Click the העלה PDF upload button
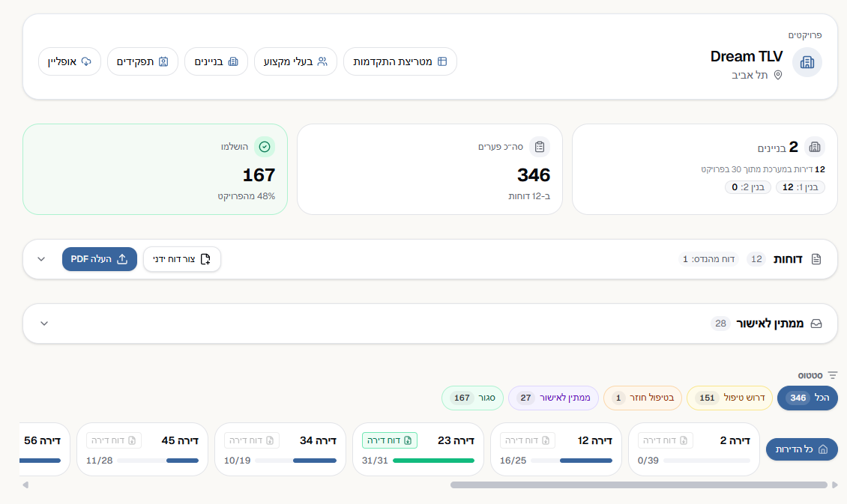 pyautogui.click(x=100, y=259)
